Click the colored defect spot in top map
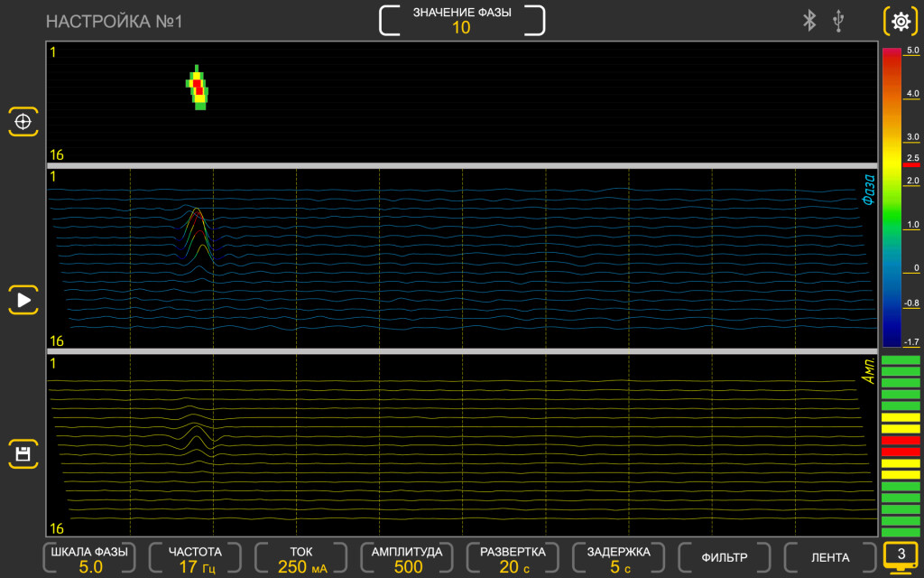The width and height of the screenshot is (924, 578). 198,87
